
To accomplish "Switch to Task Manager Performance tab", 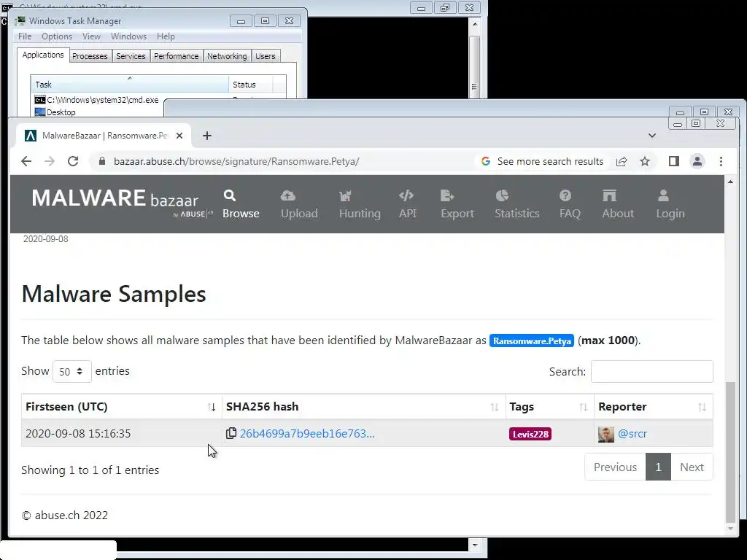I will coord(177,56).
